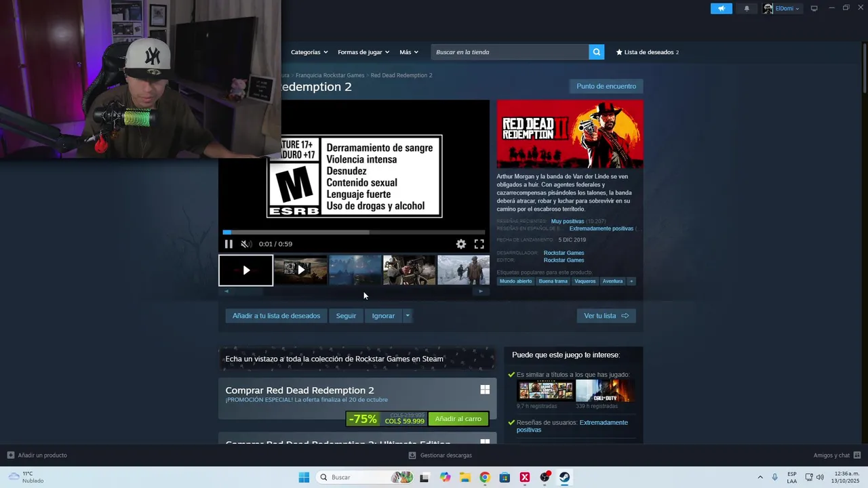Open 'Amigos y chat'

pyautogui.click(x=837, y=455)
